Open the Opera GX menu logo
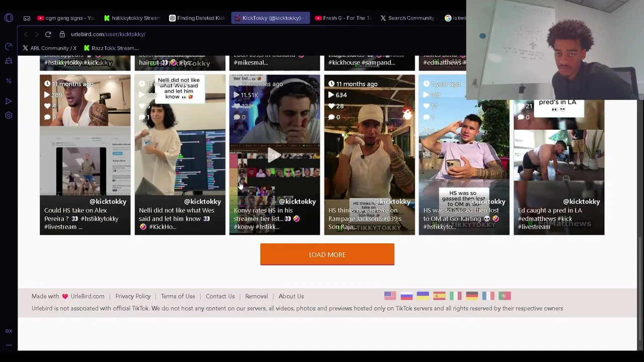Image resolution: width=644 pixels, height=362 pixels. click(9, 18)
